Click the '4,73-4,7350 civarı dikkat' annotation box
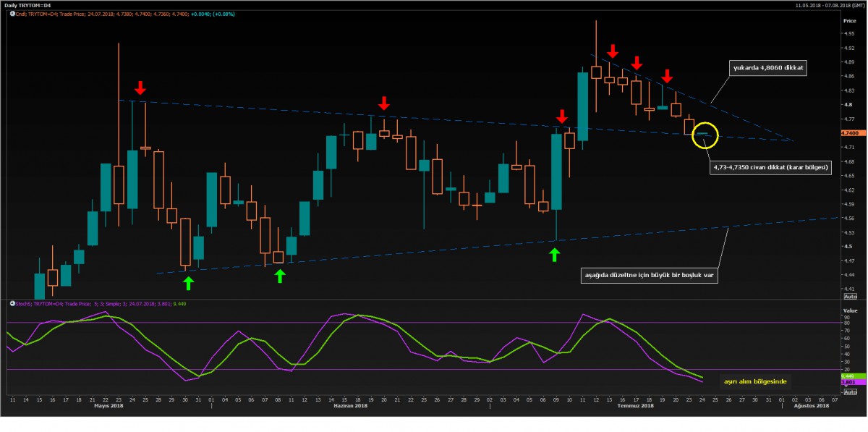This screenshot has width=868, height=432. tap(770, 166)
